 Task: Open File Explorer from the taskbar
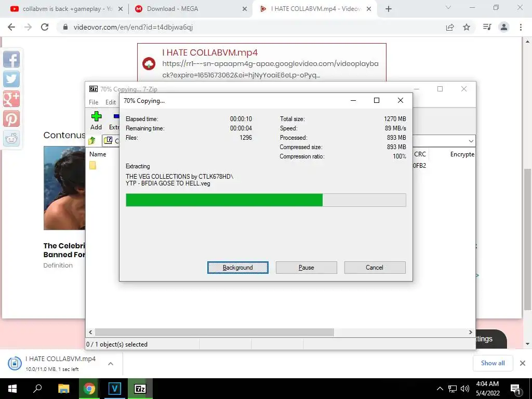(x=63, y=389)
